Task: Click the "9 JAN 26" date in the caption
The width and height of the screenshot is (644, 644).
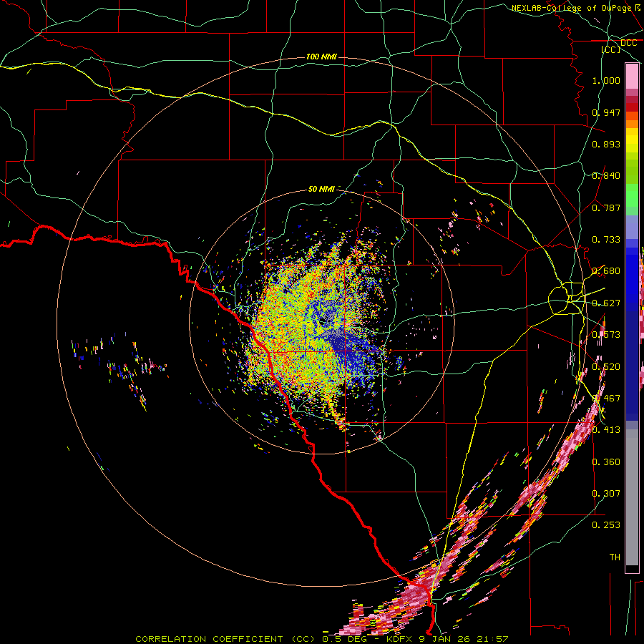Action: coord(444,639)
